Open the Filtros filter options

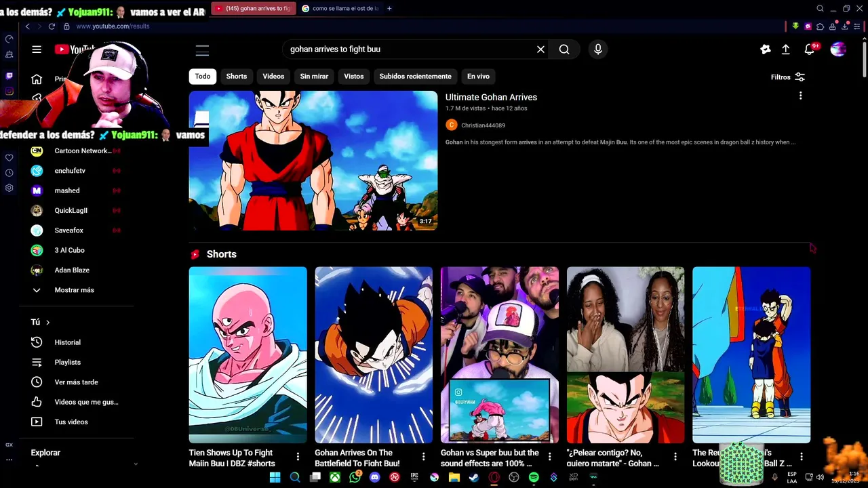click(788, 77)
